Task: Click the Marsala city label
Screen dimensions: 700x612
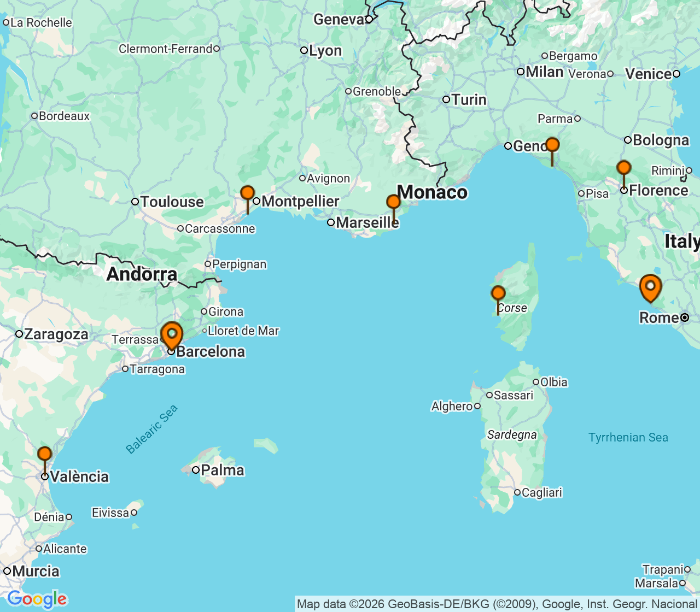Action: click(657, 583)
